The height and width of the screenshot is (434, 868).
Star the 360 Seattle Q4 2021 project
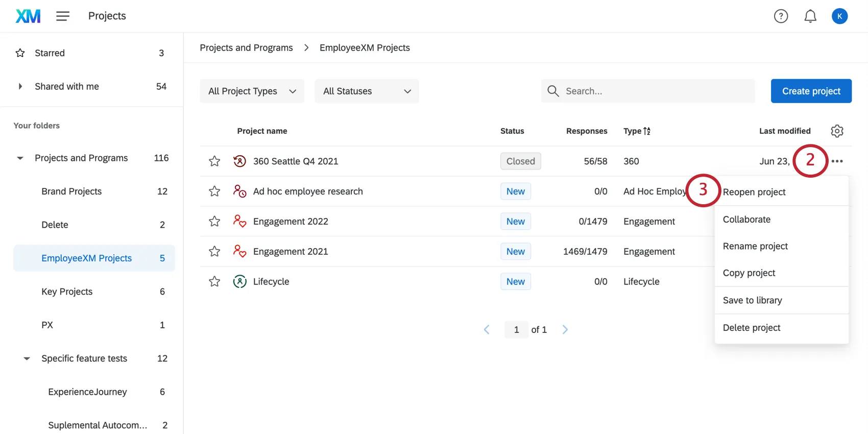(x=214, y=161)
